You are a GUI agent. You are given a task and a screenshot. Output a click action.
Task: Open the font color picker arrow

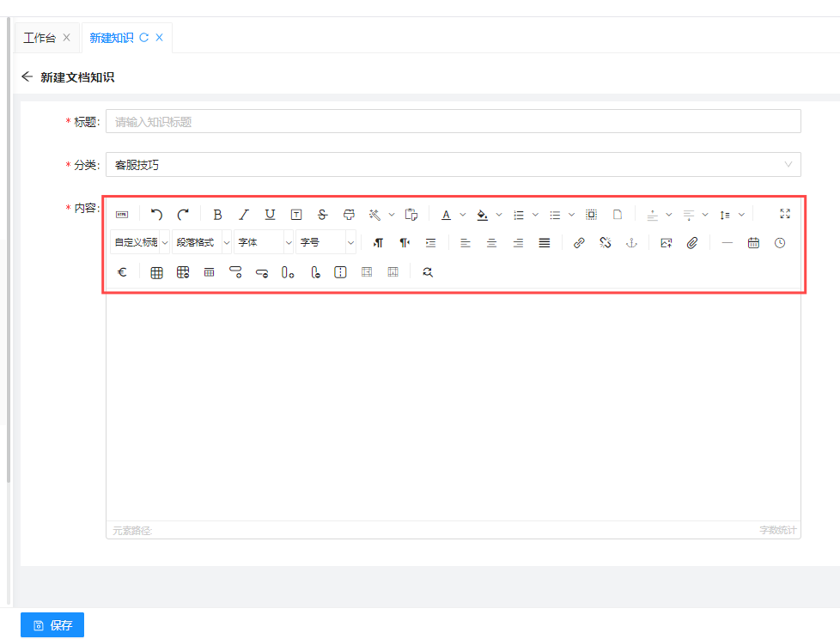tap(463, 215)
